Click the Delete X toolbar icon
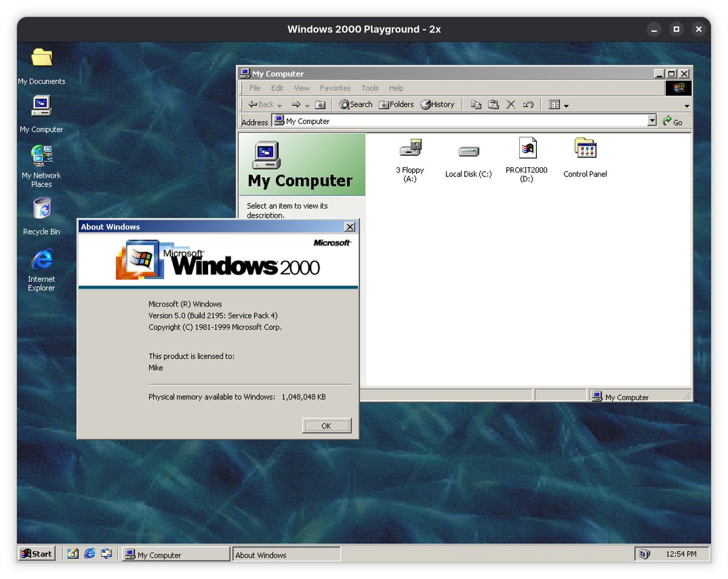Image resolution: width=728 pixels, height=579 pixels. click(x=511, y=104)
